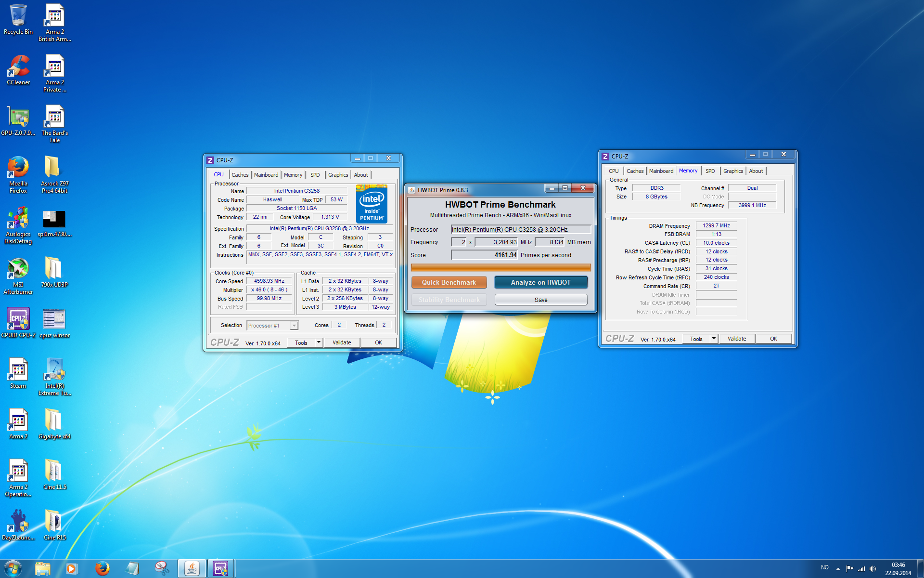Open Gigabyte x64 folder
The image size is (924, 578).
(x=55, y=424)
